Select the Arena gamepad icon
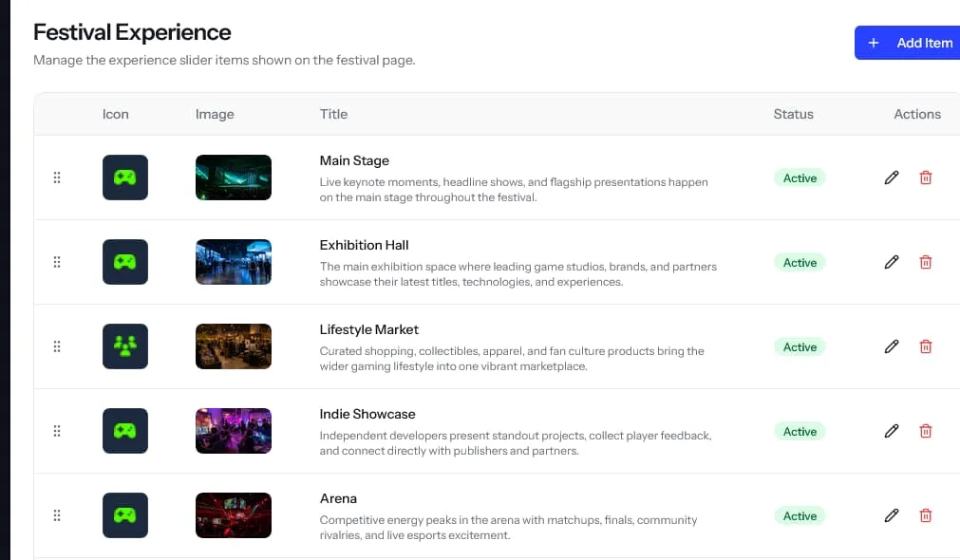 (x=125, y=515)
